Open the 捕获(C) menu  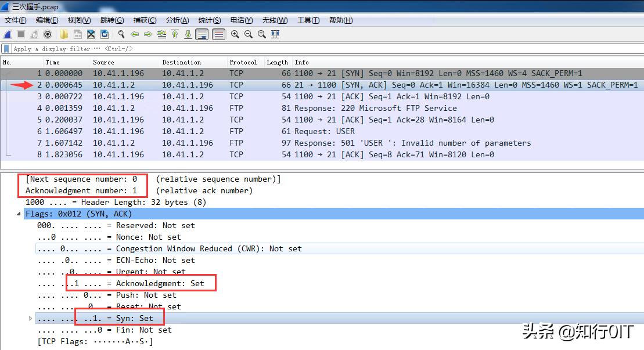point(145,20)
